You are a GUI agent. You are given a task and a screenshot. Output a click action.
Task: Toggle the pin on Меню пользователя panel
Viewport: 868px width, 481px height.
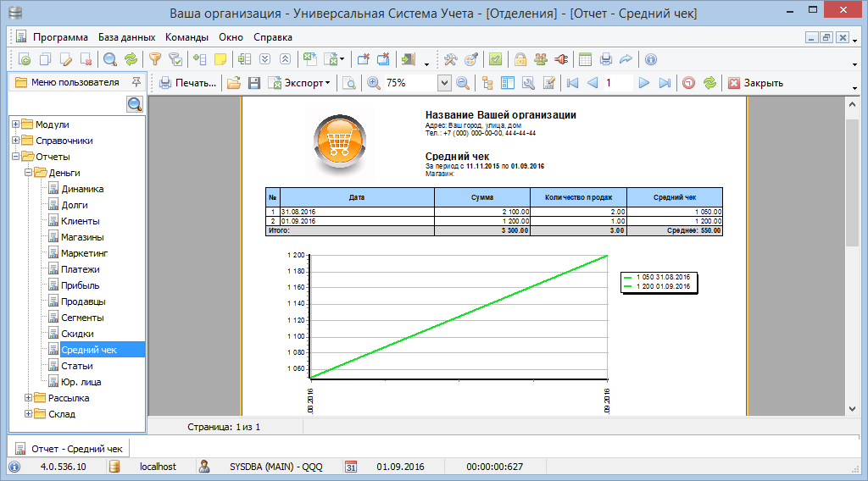coord(136,82)
